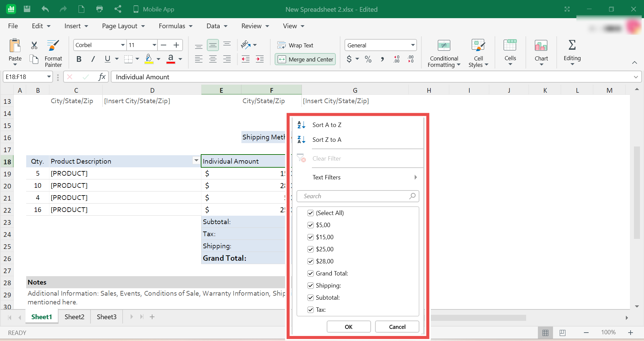
Task: Open the Data menu
Action: coord(217,26)
